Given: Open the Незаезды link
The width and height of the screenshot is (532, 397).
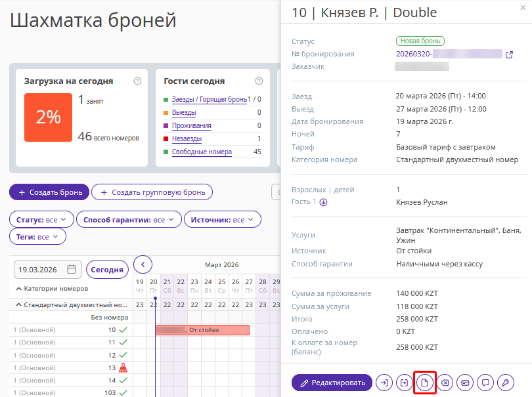Looking at the screenshot, I should (187, 138).
